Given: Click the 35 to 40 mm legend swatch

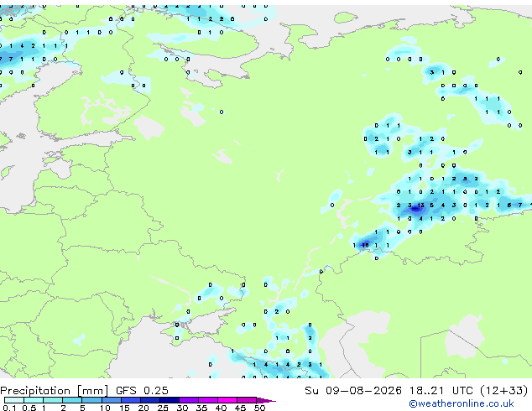Looking at the screenshot, I should tap(207, 400).
